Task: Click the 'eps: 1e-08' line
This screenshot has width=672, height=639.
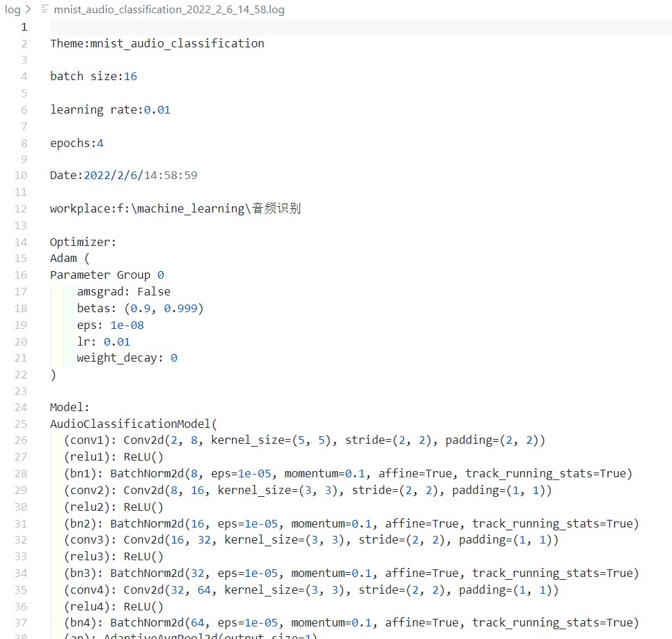Action: coord(110,325)
